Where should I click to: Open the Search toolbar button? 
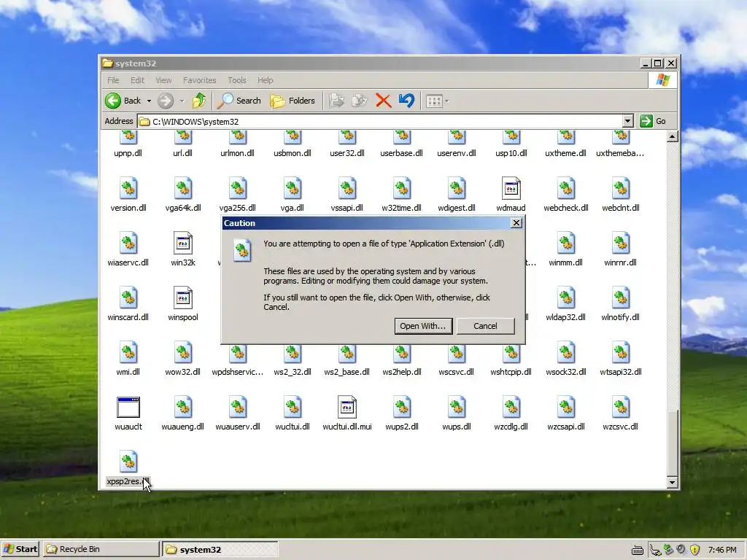tap(239, 101)
